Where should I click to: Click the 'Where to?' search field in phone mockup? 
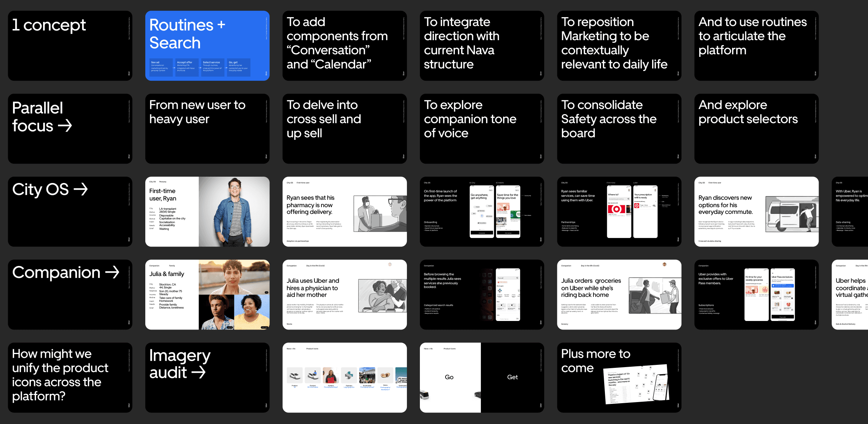click(x=619, y=199)
